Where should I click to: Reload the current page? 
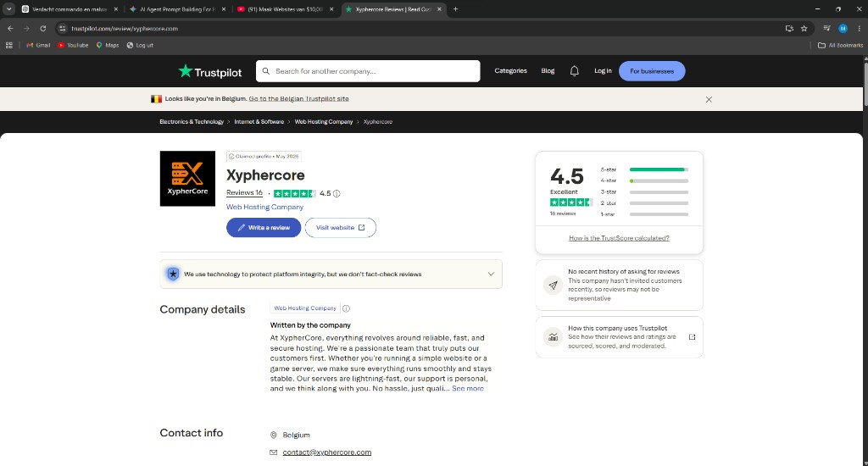pos(42,28)
